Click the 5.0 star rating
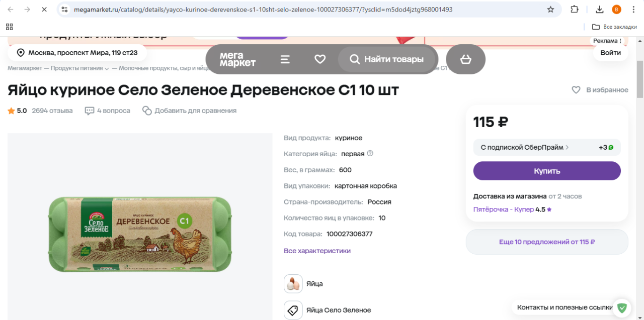This screenshot has width=644, height=320. point(17,111)
